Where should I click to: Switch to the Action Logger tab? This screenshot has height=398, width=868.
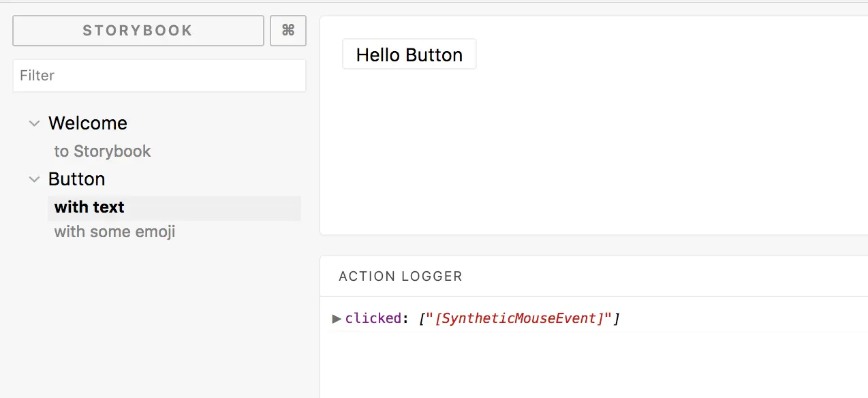coord(401,277)
